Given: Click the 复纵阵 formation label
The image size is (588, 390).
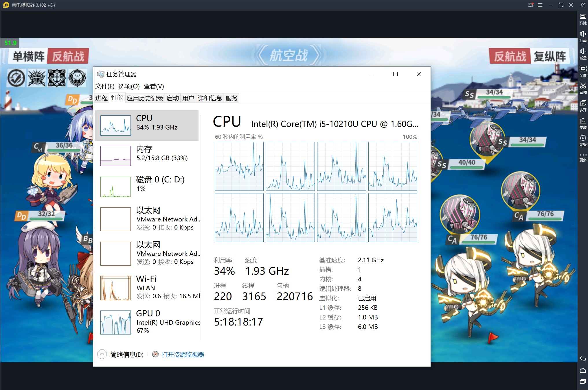Looking at the screenshot, I should pos(550,56).
